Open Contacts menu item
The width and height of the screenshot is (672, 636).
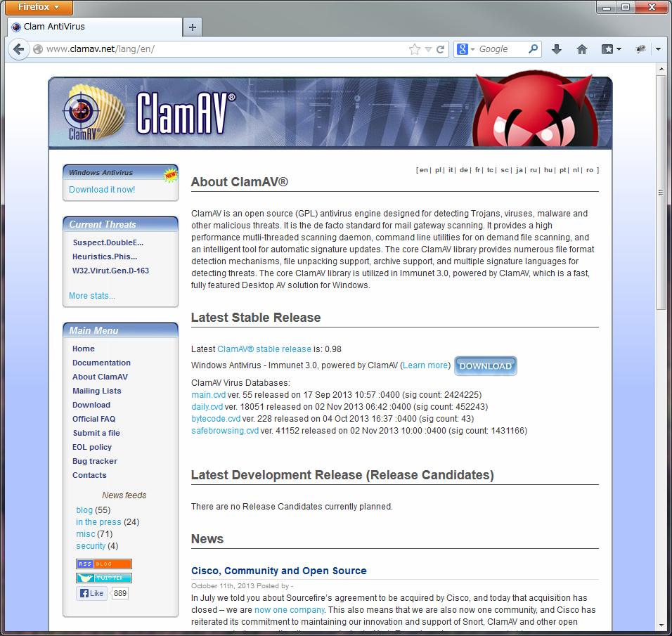coord(89,475)
